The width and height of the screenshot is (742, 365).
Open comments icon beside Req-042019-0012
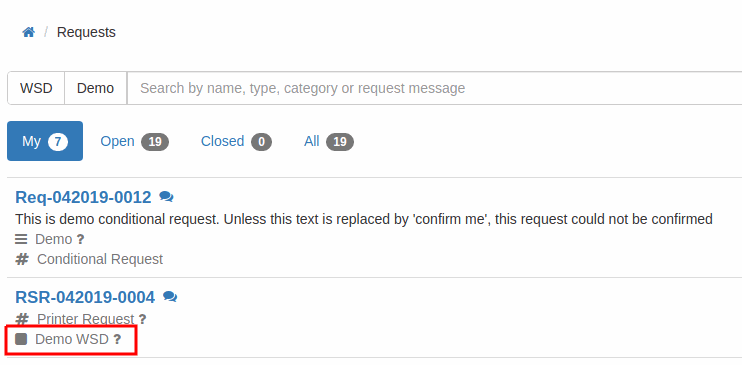click(166, 197)
